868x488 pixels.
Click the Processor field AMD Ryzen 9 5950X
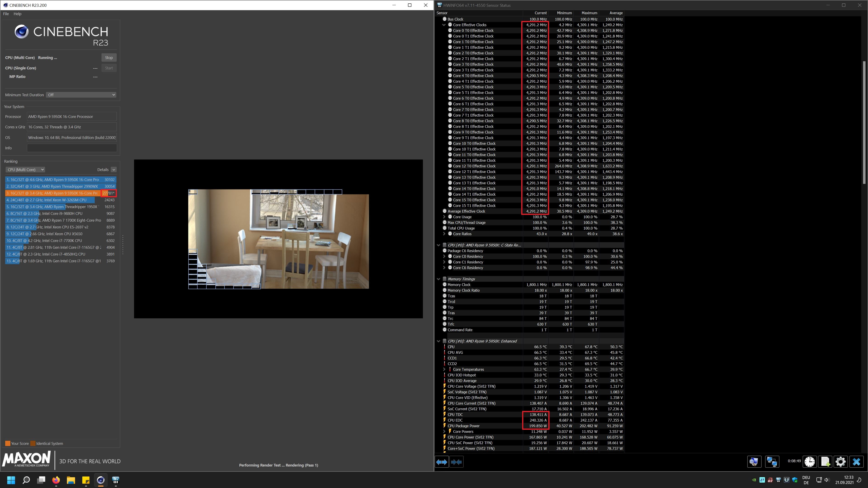[72, 117]
